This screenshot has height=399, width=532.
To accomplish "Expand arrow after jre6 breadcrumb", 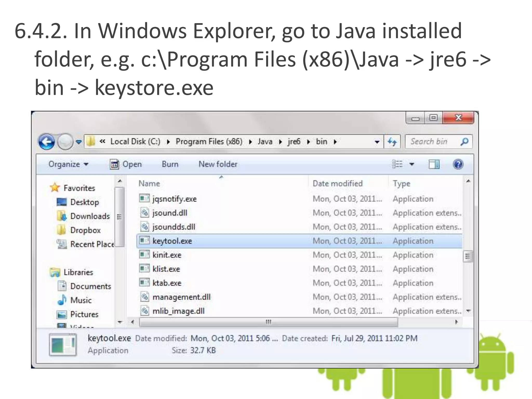I will coord(308,142).
